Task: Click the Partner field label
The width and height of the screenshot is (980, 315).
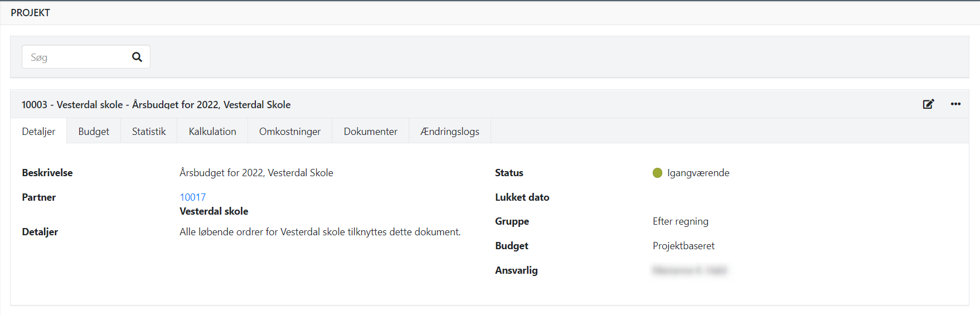Action: (39, 197)
